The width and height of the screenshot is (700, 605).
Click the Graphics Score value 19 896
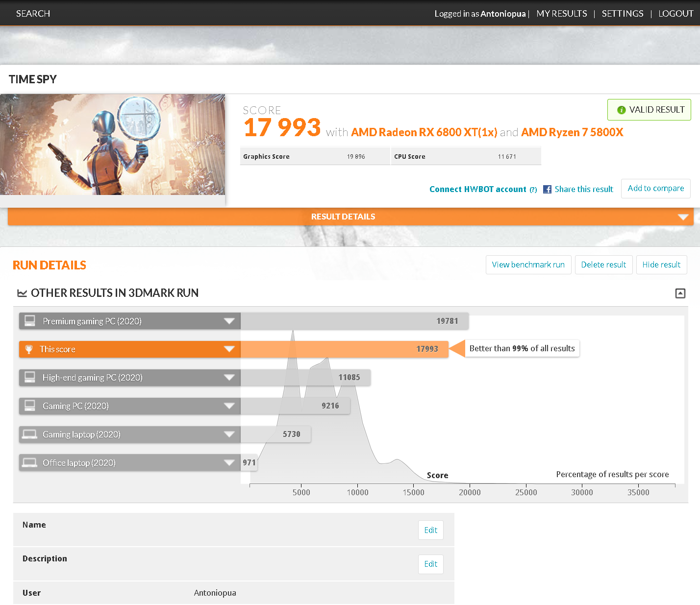click(x=356, y=157)
